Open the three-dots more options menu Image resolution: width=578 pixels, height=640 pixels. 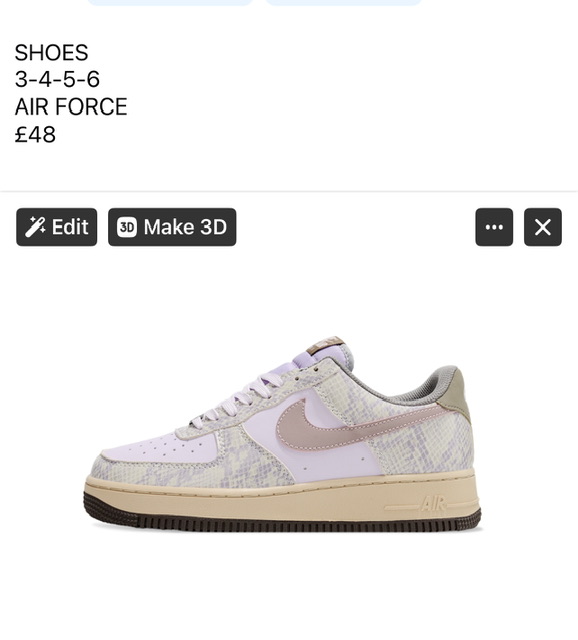(x=494, y=227)
